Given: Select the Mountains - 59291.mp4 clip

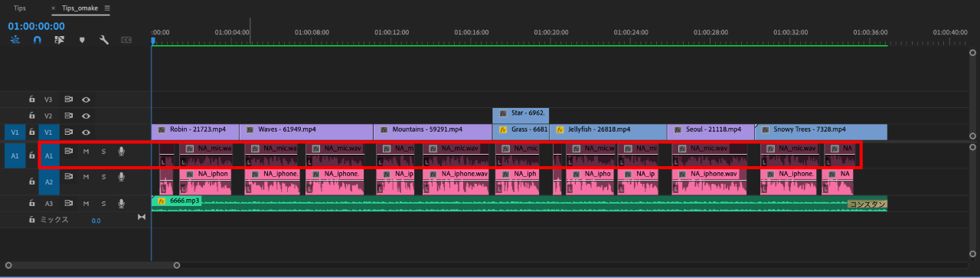Looking at the screenshot, I should pos(433,132).
